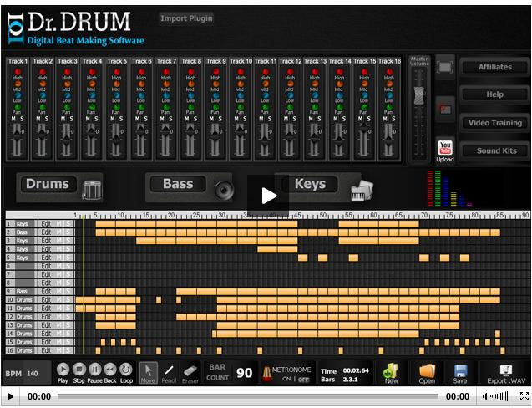Solo sequencer row 16 Drums

(68, 350)
